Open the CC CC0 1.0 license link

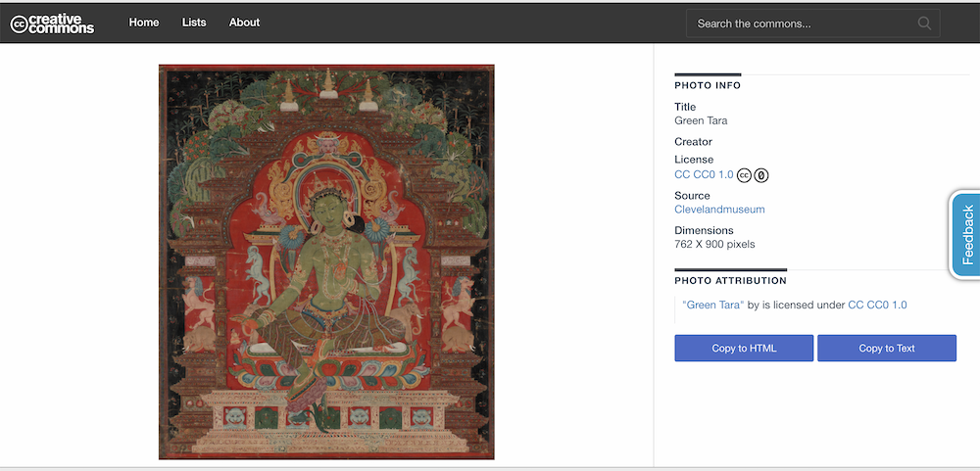[704, 175]
